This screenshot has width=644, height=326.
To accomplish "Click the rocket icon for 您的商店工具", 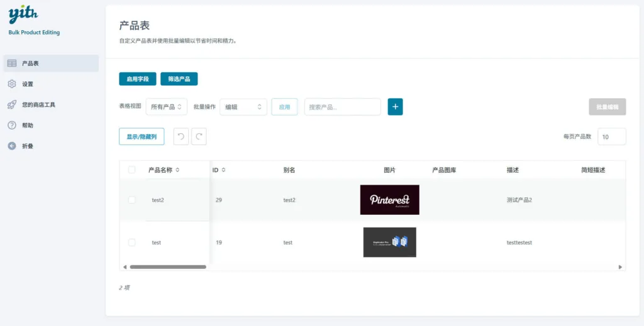I will click(12, 105).
